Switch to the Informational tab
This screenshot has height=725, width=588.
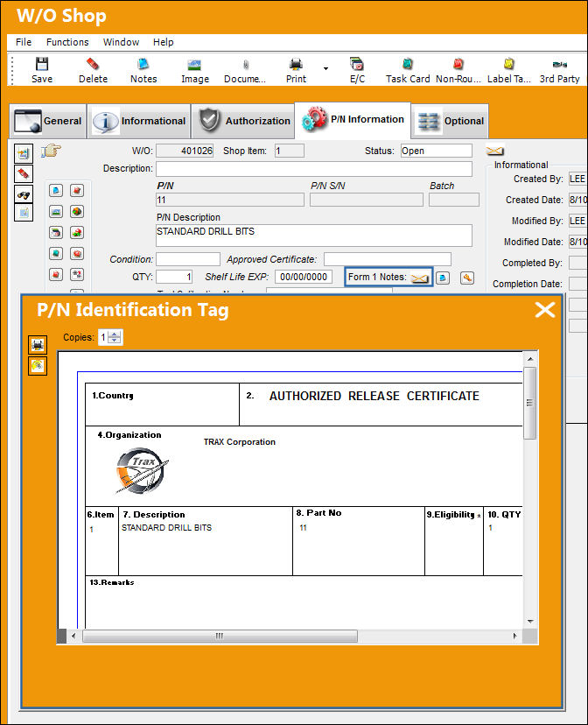pyautogui.click(x=139, y=121)
